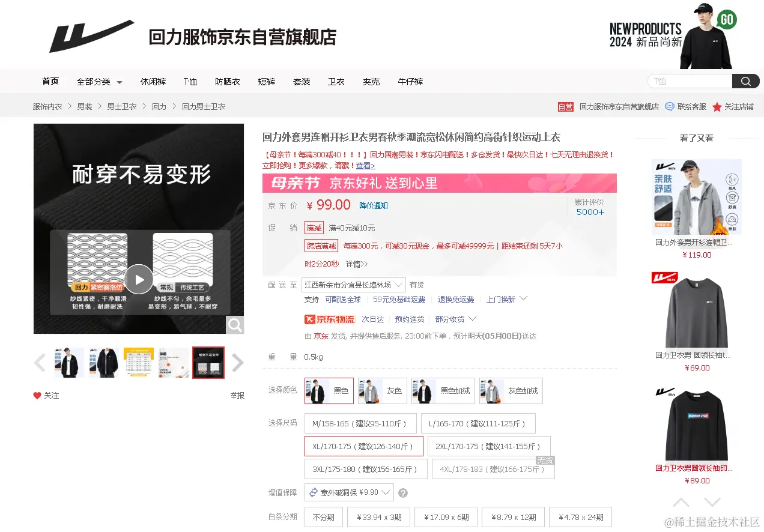Open 休闲裤 nav item
This screenshot has height=532, width=764.
pyautogui.click(x=153, y=82)
